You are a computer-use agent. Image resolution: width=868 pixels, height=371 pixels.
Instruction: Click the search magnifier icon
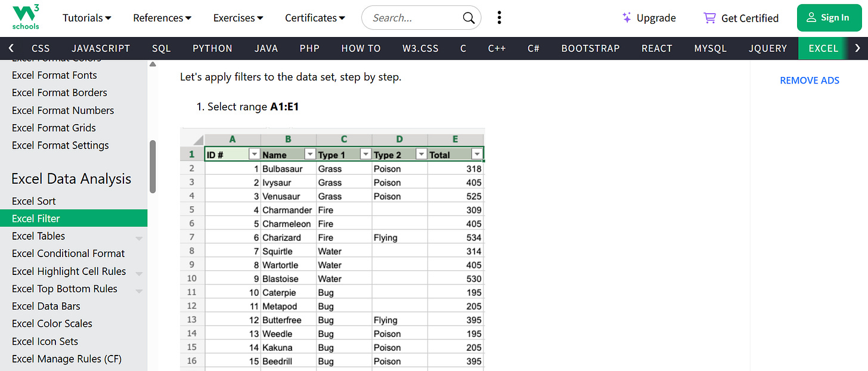pyautogui.click(x=469, y=18)
